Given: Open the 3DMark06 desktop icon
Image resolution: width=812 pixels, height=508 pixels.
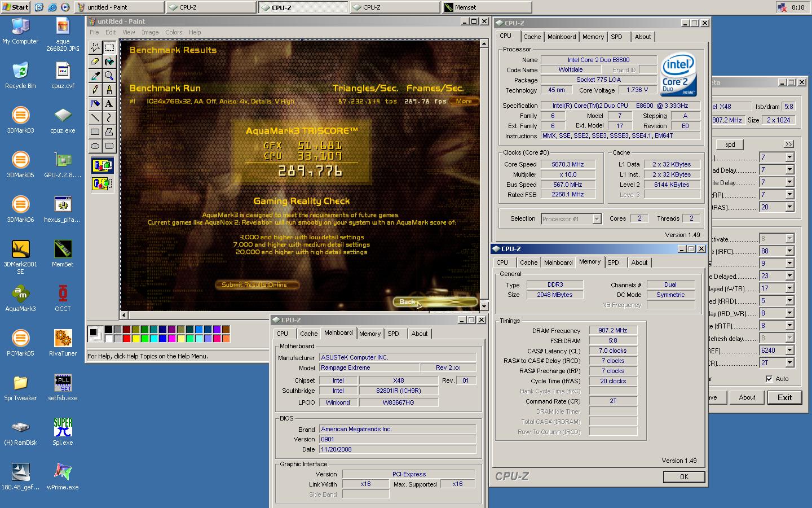Looking at the screenshot, I should click(20, 209).
